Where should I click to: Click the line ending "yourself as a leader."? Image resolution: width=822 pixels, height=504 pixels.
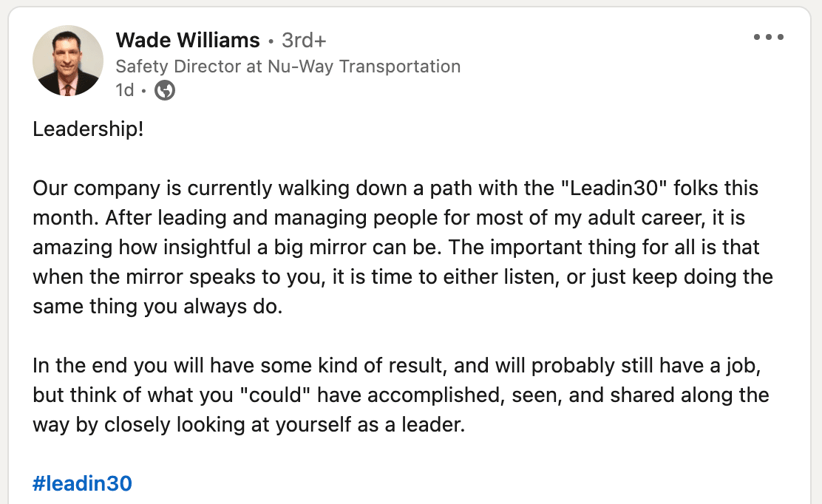click(x=248, y=425)
